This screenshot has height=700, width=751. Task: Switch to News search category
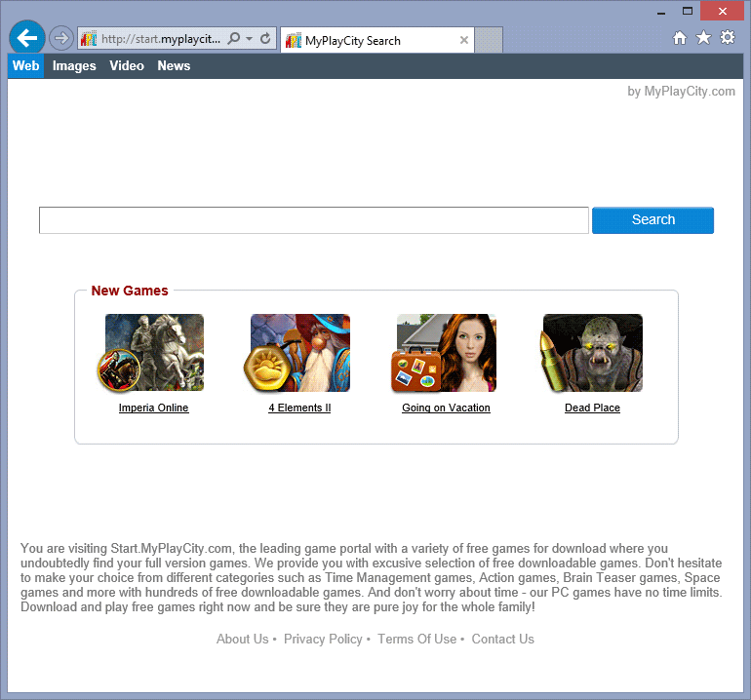click(174, 66)
